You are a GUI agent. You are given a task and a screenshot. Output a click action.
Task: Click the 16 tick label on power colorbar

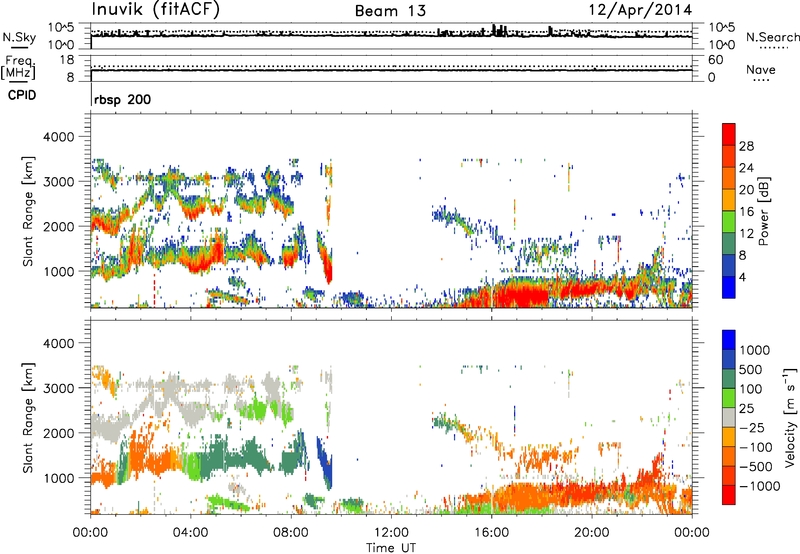pos(746,212)
